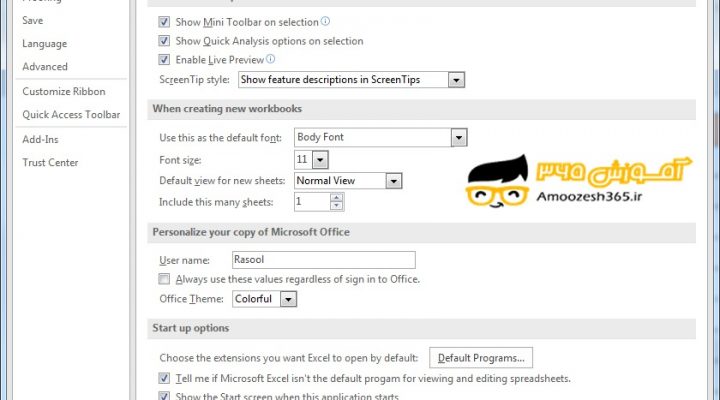Click the Start up options heading
The image size is (720, 400).
[191, 328]
